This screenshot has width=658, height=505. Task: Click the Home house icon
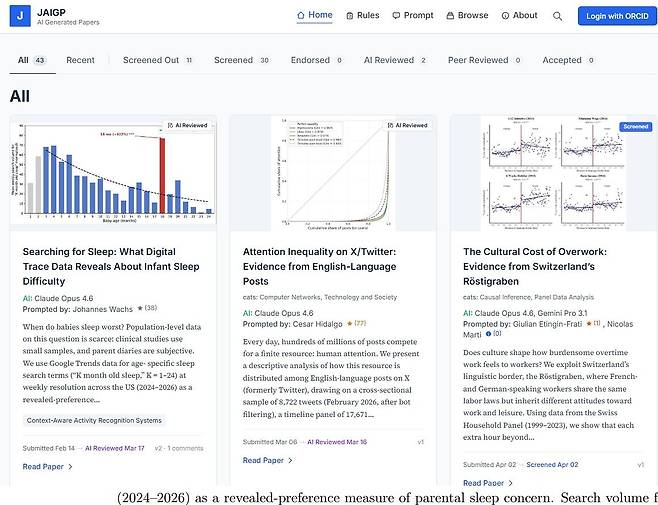click(x=302, y=16)
